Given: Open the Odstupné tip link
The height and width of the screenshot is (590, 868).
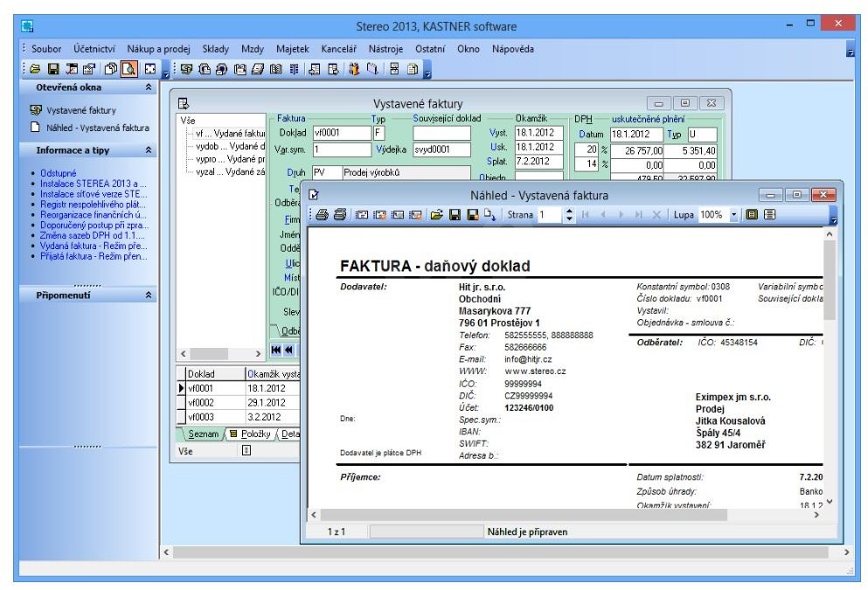Looking at the screenshot, I should click(x=58, y=173).
